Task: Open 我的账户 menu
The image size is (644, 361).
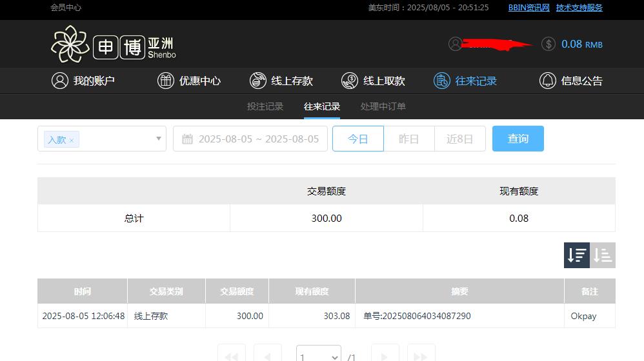Action: click(x=83, y=81)
